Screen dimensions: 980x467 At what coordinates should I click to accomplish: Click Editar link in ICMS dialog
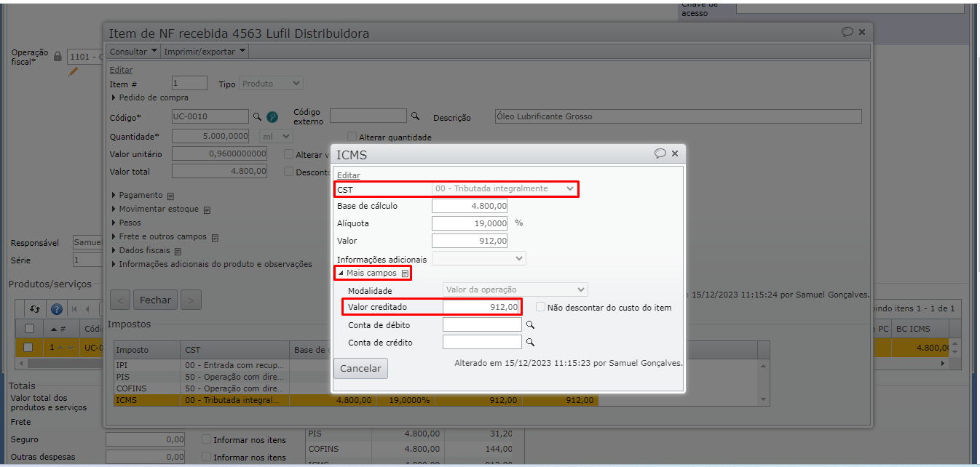coord(348,175)
